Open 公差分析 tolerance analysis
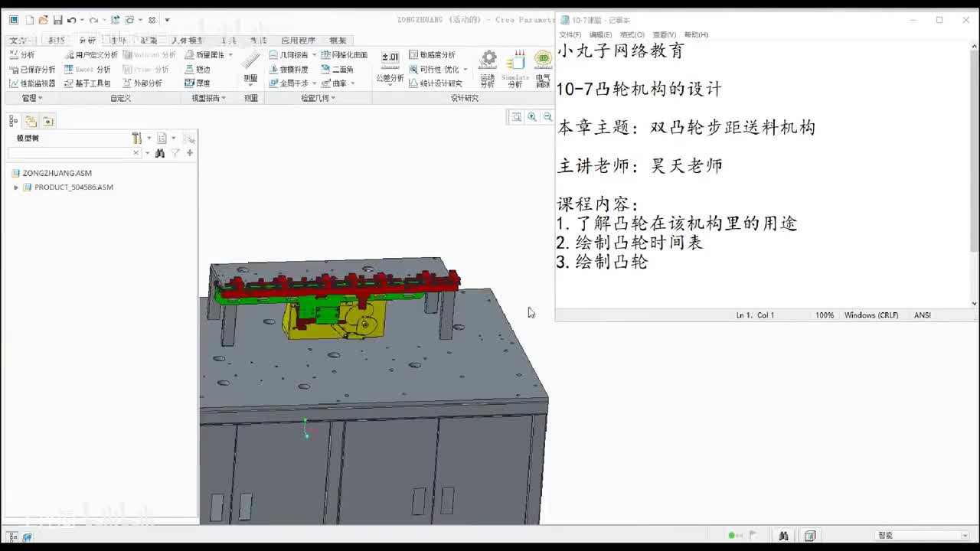Viewport: 980px width, 551px height. pos(390,67)
